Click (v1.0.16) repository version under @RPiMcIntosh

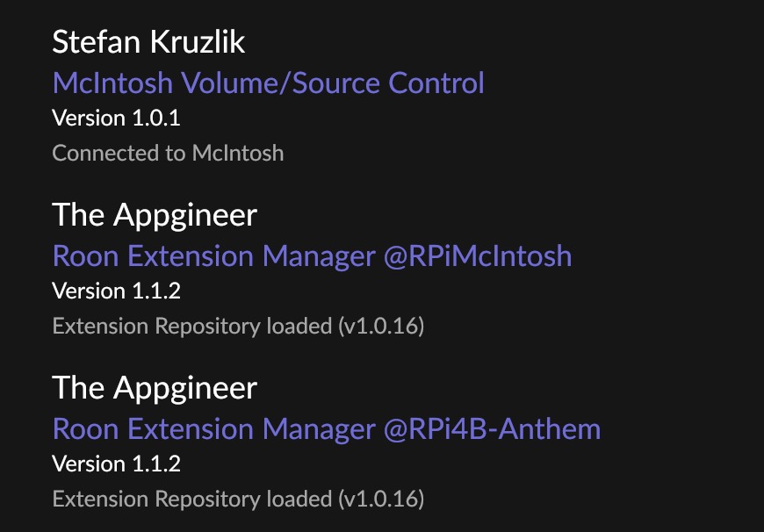[381, 326]
